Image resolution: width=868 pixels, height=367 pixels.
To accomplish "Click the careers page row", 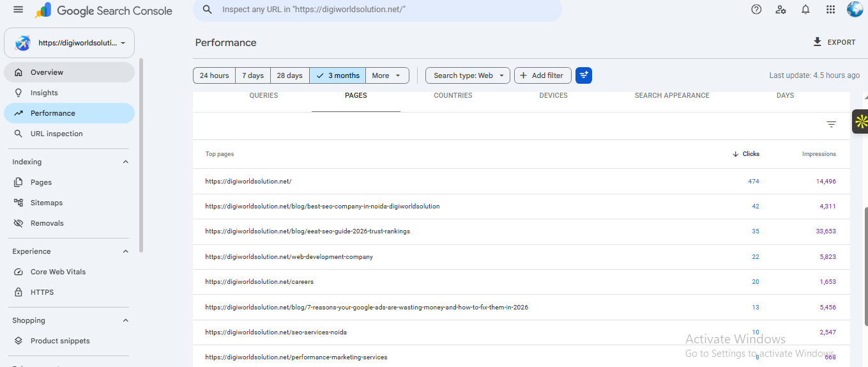I will (x=521, y=282).
